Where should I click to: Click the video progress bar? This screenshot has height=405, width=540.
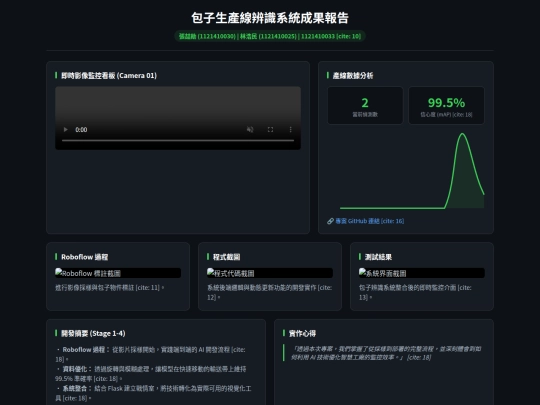click(178, 141)
